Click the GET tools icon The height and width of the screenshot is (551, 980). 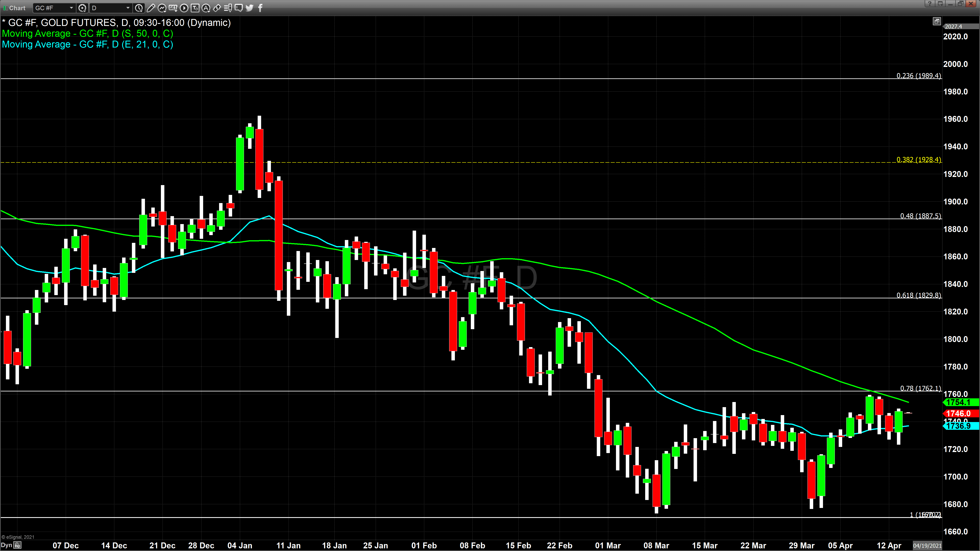[173, 8]
